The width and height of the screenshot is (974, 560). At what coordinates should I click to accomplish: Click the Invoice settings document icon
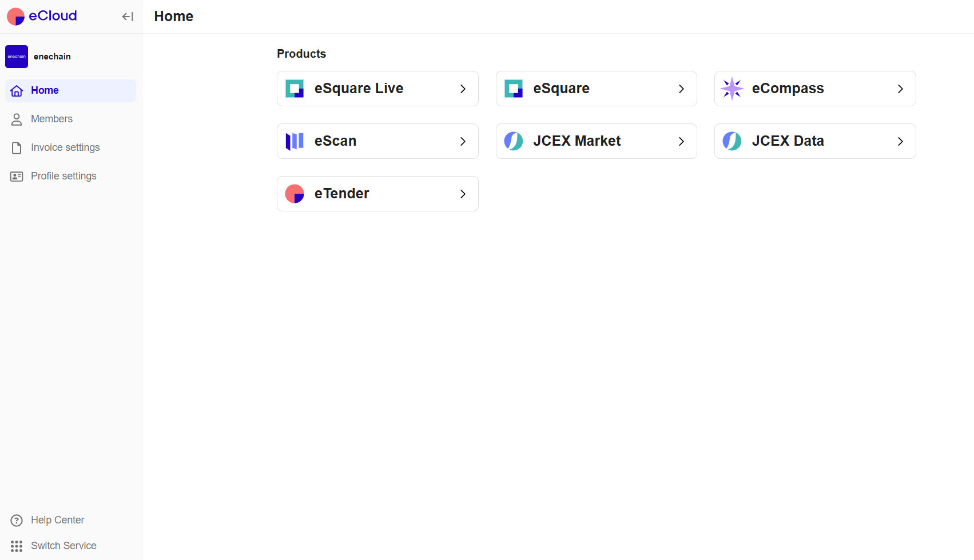pyautogui.click(x=16, y=147)
